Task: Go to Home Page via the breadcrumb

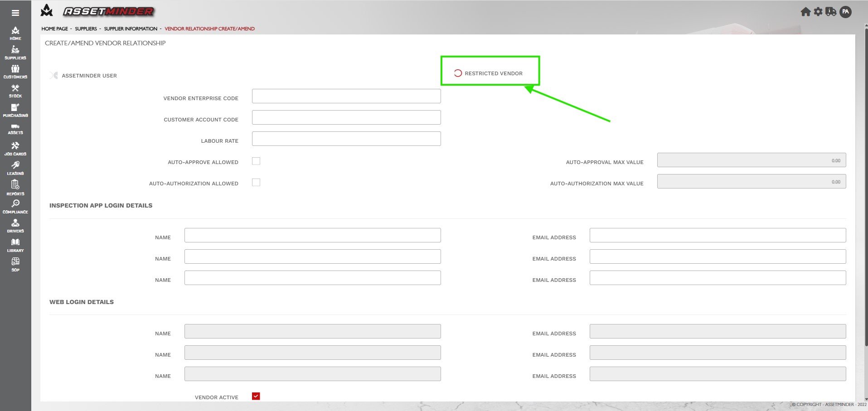Action: (x=54, y=29)
